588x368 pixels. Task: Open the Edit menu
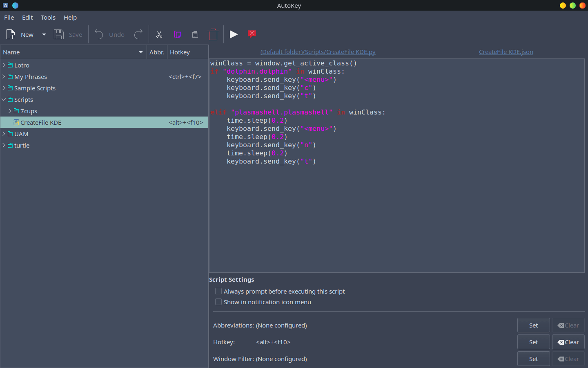[27, 18]
